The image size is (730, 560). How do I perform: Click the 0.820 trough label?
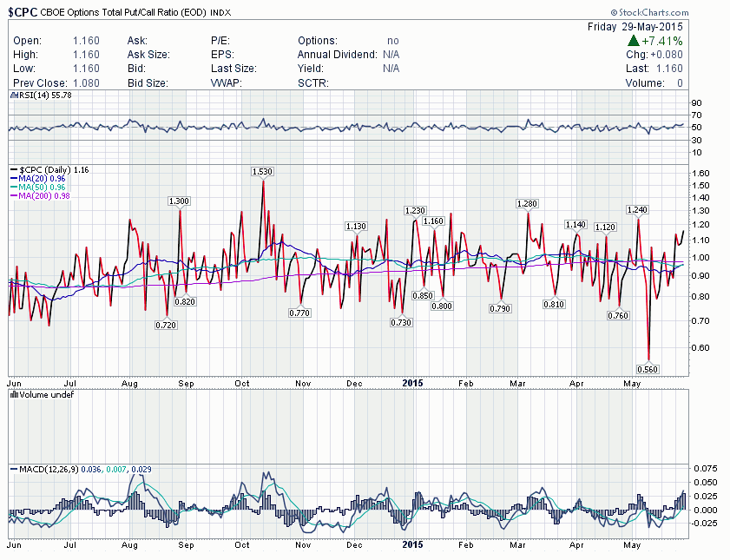pos(185,302)
